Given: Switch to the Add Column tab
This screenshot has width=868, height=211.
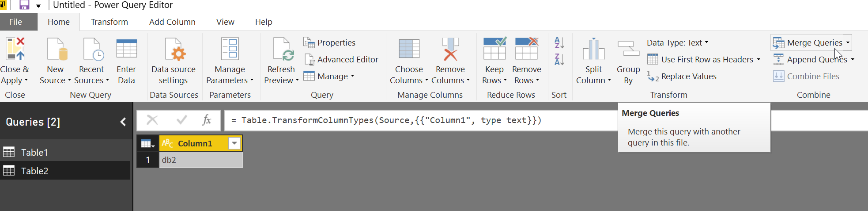Looking at the screenshot, I should (x=172, y=22).
